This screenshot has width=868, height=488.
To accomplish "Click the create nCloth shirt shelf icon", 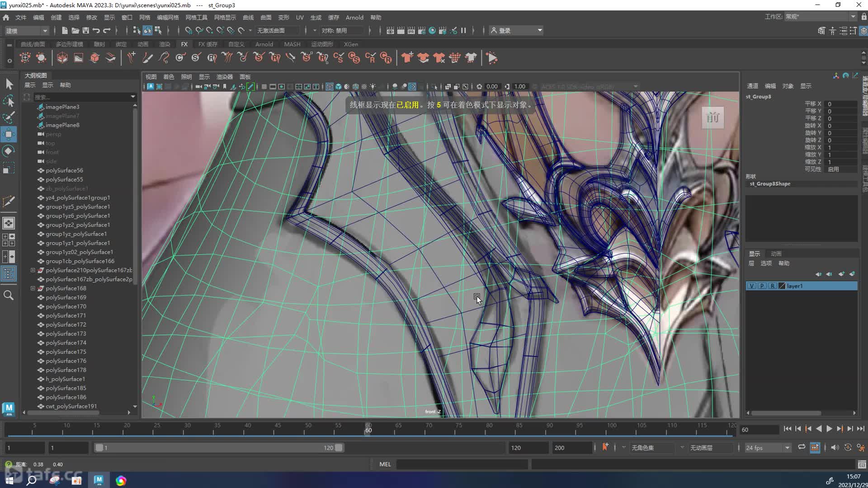I will coord(407,58).
